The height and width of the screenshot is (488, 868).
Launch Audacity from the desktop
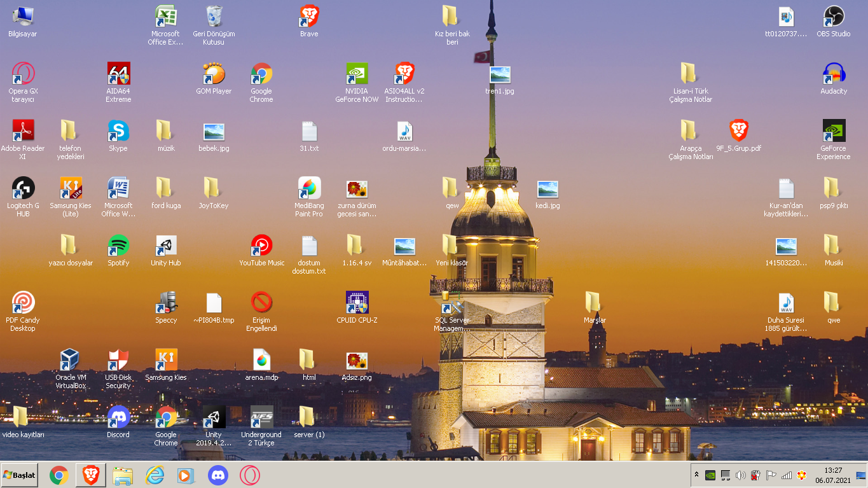point(834,74)
